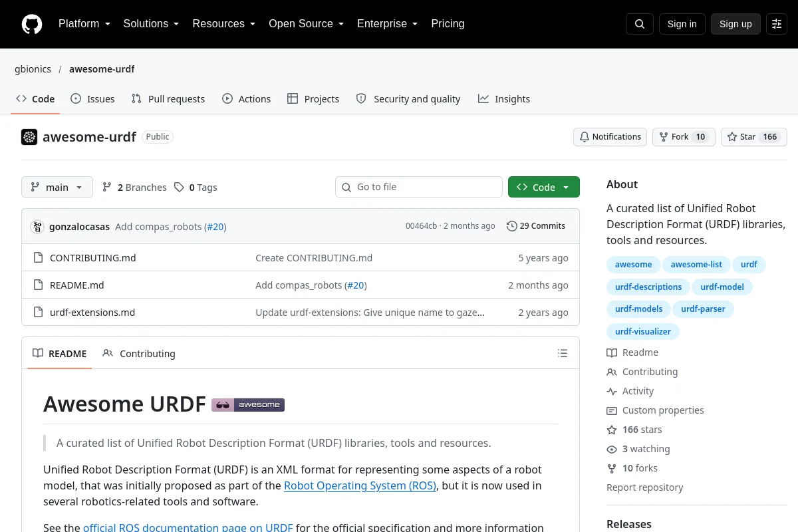Switch to the Actions tab
798x532 pixels.
246,99
